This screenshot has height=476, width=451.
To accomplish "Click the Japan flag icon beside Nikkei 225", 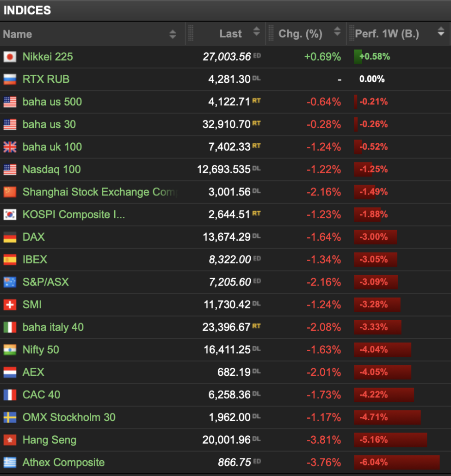I will [10, 57].
